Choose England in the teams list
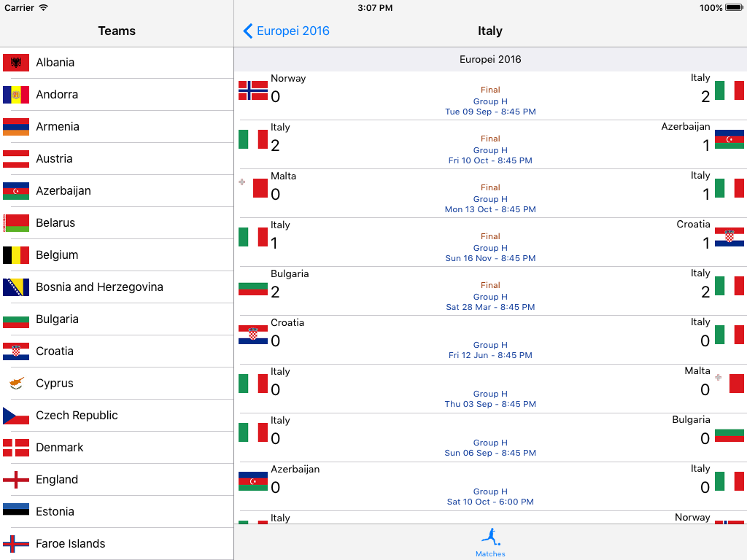This screenshot has height=560, width=747. (117, 480)
